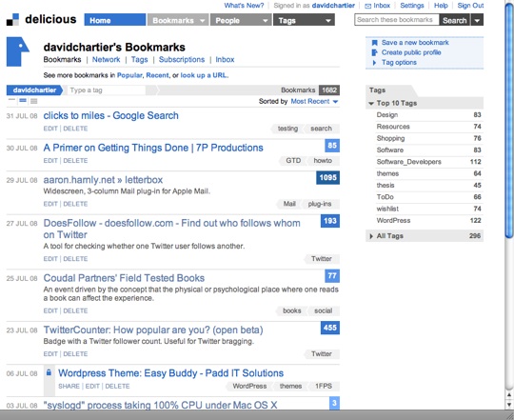This screenshot has width=514, height=420.
Task: Click DELETE on the Primer on Getting Things Done bookmark
Action: coord(75,161)
